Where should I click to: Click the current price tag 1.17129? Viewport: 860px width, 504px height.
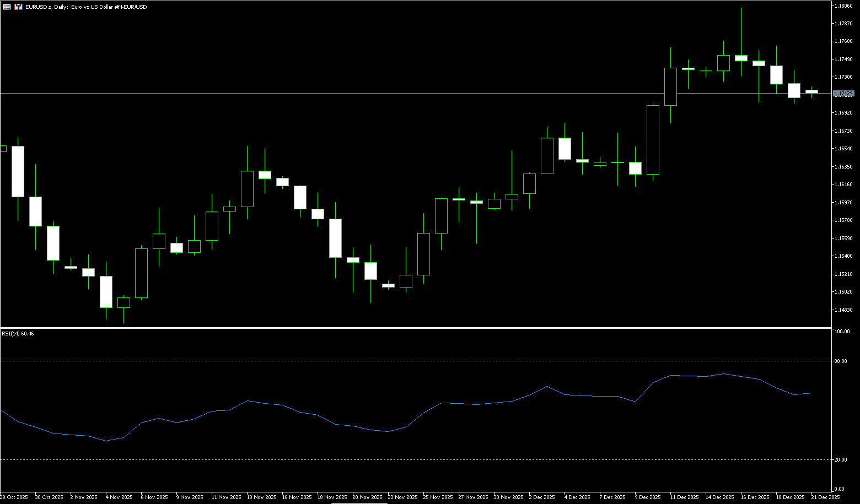[843, 94]
